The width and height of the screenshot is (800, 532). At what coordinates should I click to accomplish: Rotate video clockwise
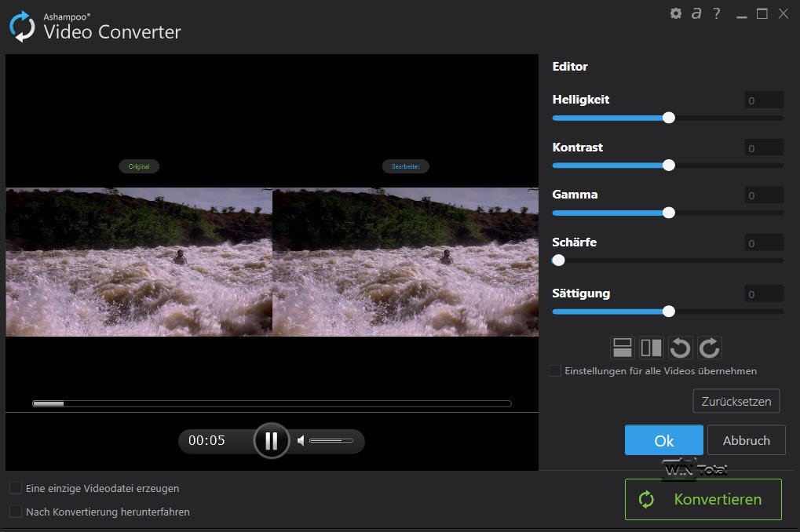click(709, 348)
